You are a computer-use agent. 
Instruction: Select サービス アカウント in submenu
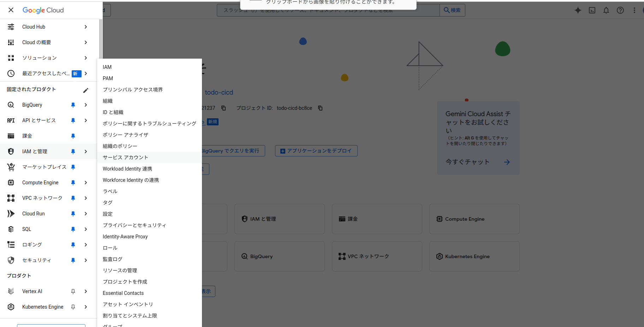tap(149, 157)
